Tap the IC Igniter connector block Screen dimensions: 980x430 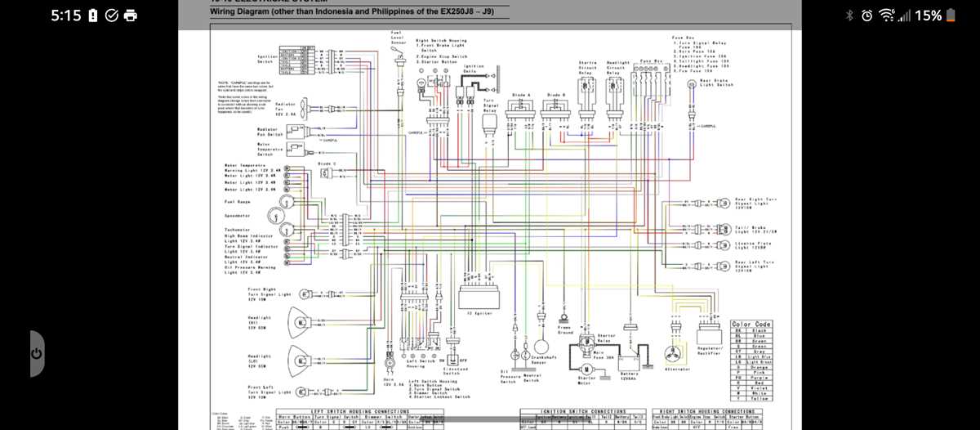click(x=479, y=296)
